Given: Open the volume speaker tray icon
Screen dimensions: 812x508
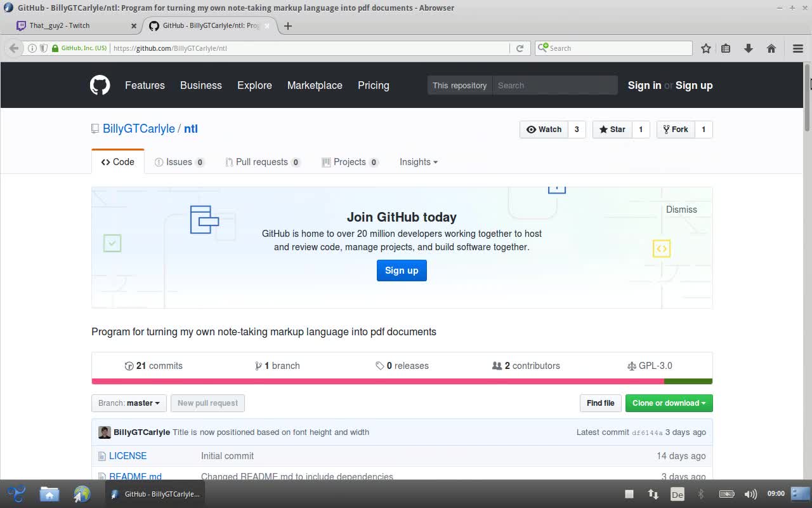Looking at the screenshot, I should pos(750,493).
